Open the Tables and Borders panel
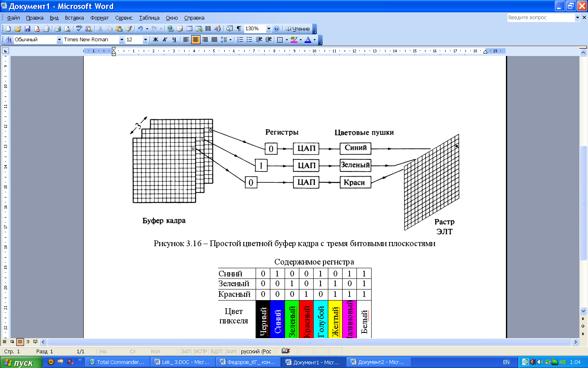Viewport: 588px width, 368px height. click(x=180, y=29)
